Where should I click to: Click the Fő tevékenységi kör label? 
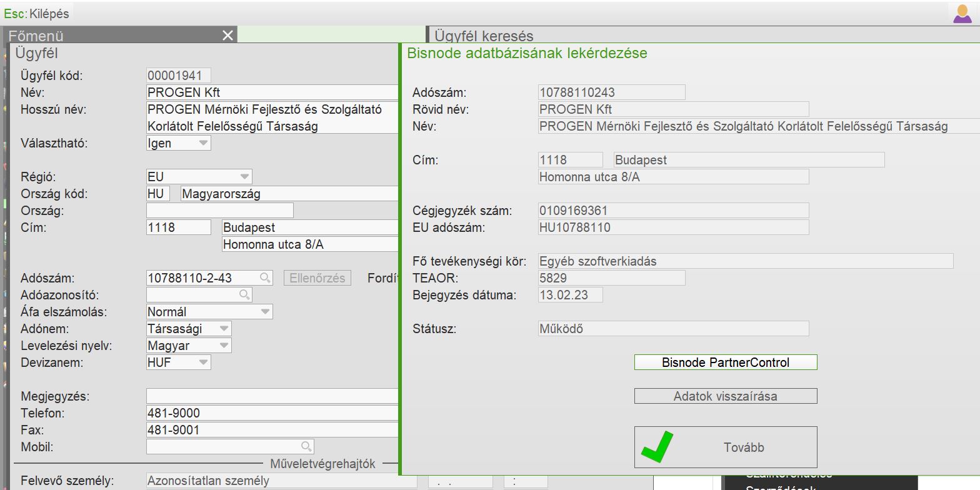[469, 261]
